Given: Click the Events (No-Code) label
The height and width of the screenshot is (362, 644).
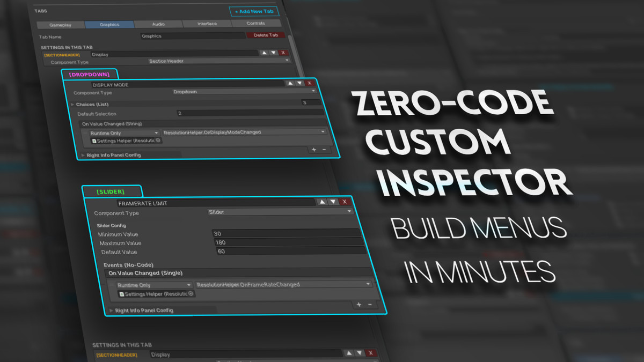Looking at the screenshot, I should point(128,265).
